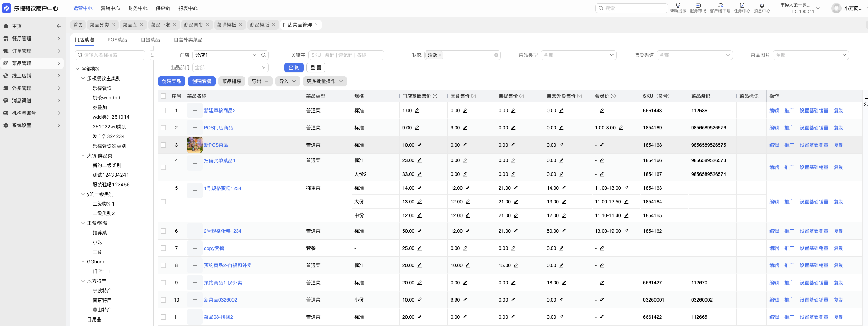868x326 pixels.
Task: Open the 任务中心 icon
Action: (x=742, y=6)
